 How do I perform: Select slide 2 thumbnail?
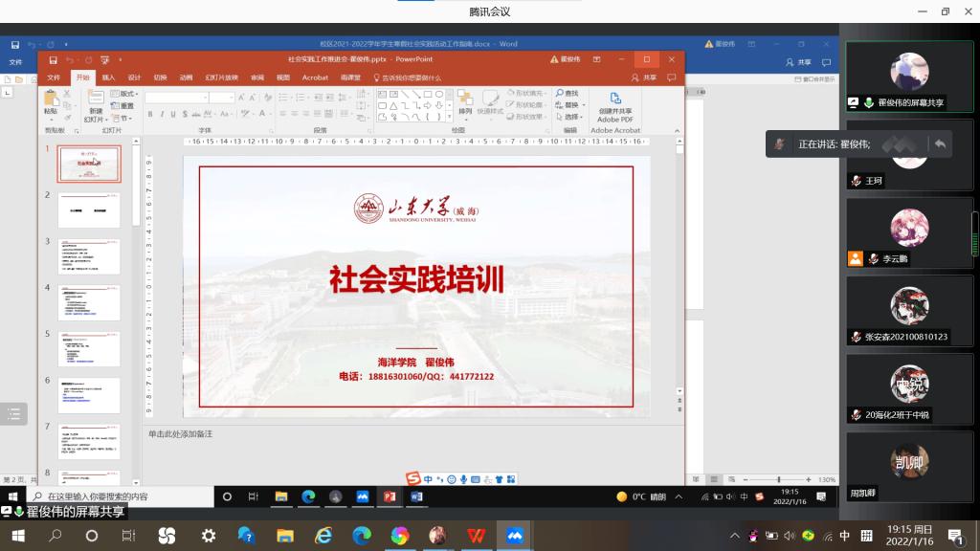(x=89, y=209)
